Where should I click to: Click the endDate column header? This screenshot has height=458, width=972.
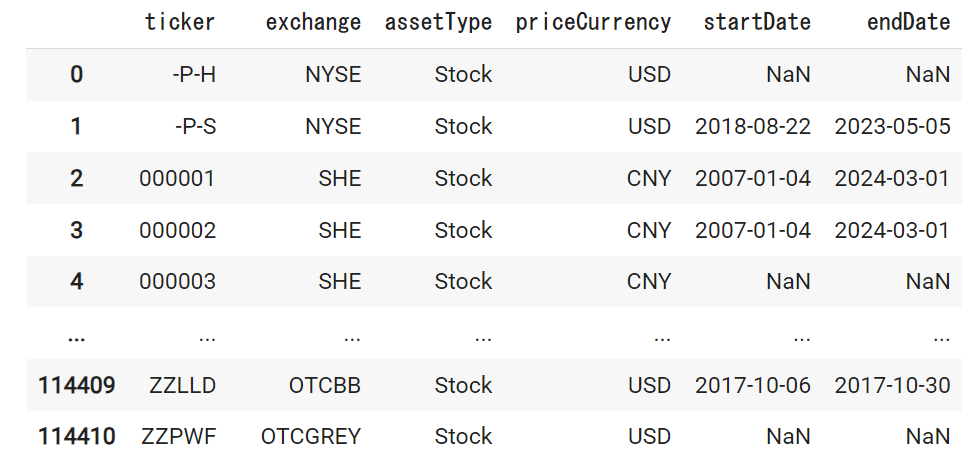(x=908, y=22)
